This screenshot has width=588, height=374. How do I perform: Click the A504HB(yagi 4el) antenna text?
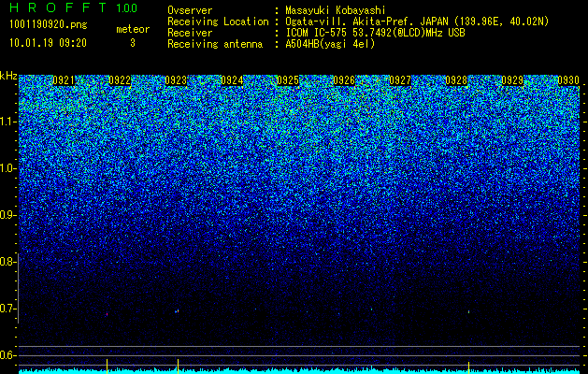click(330, 44)
